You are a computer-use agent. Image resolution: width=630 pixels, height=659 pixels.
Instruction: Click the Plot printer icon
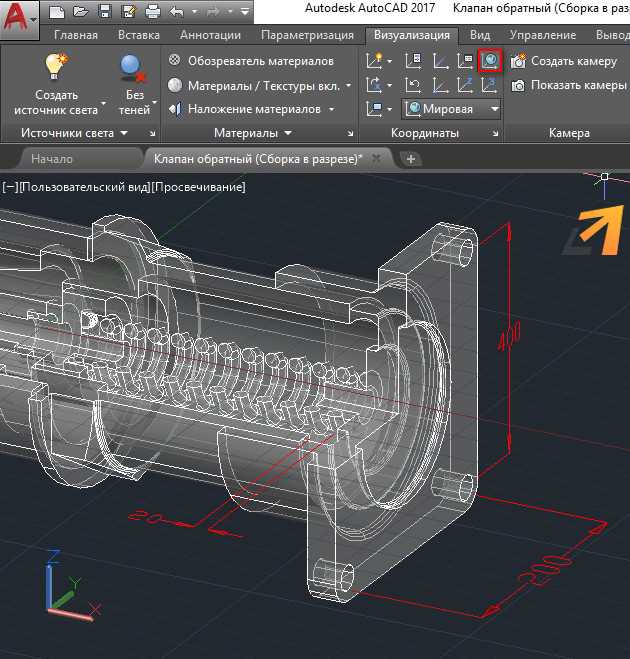click(153, 11)
